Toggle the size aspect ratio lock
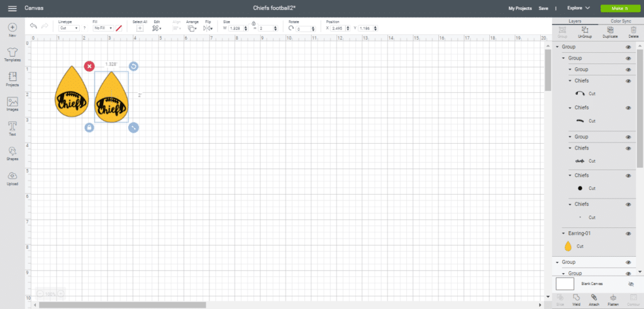Screen dimensions: 644x309 coord(253,24)
